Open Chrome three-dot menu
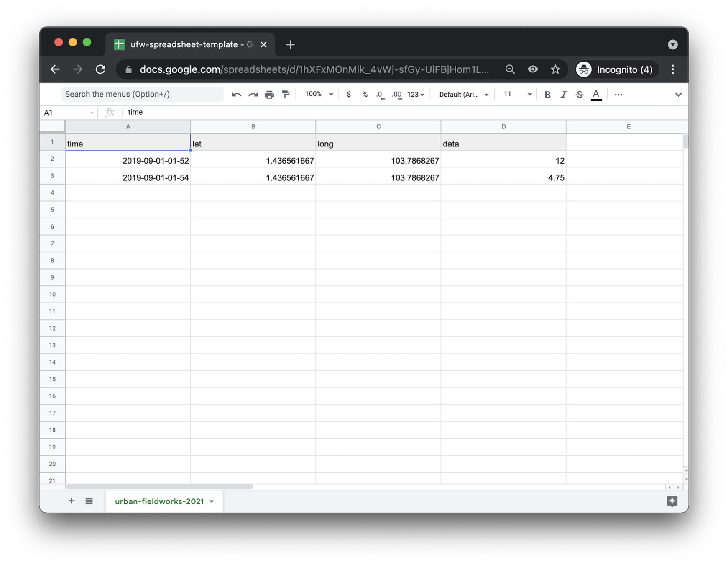The width and height of the screenshot is (728, 565). [x=672, y=69]
